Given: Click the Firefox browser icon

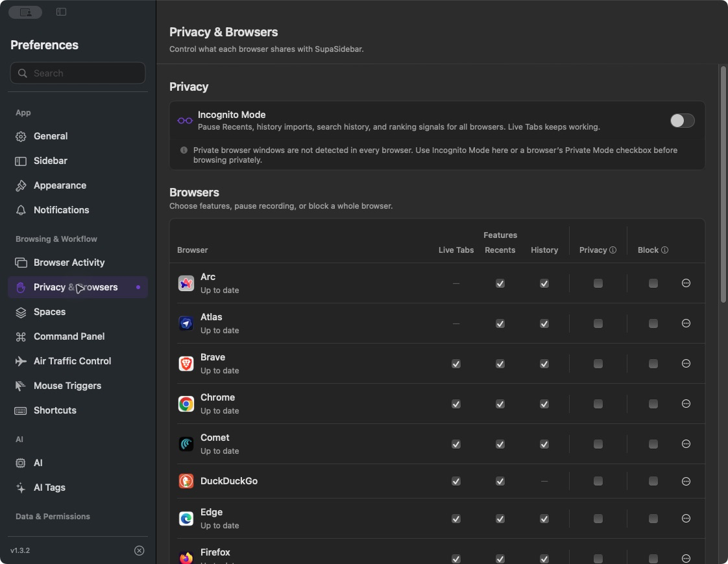Looking at the screenshot, I should coord(186,557).
